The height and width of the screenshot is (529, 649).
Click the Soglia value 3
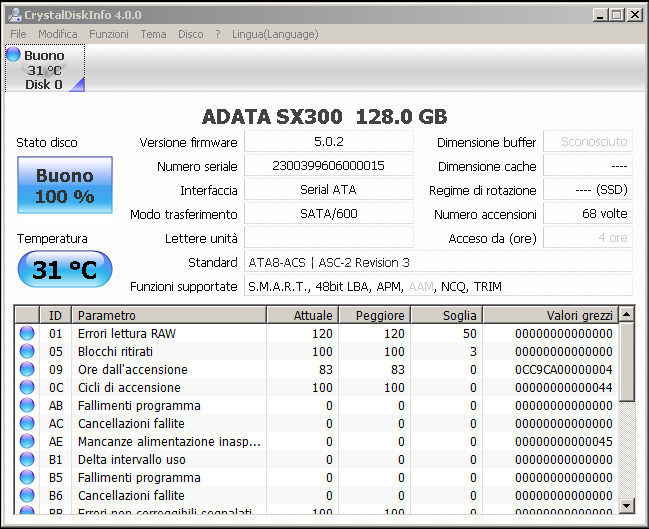click(473, 351)
